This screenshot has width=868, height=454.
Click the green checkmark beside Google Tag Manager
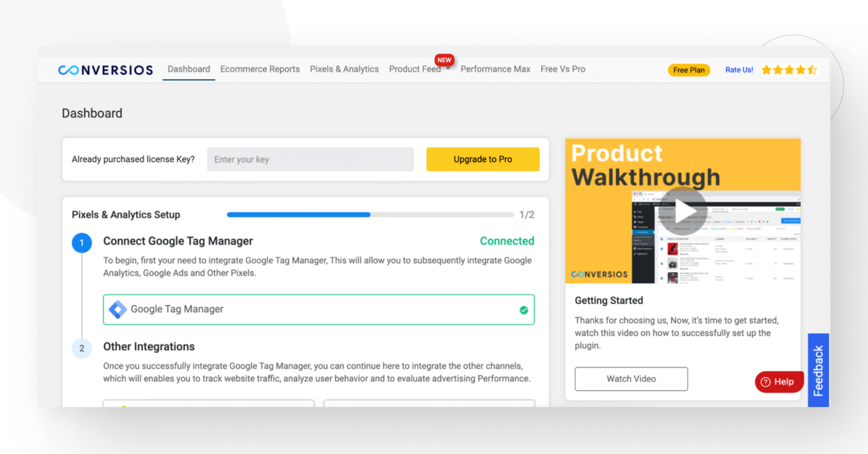point(523,309)
